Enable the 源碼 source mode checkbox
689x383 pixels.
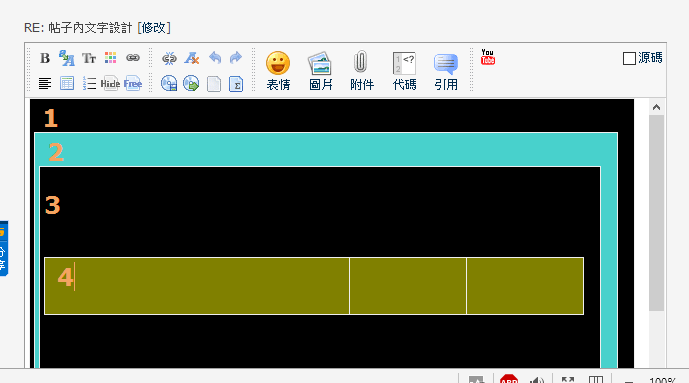click(x=629, y=58)
